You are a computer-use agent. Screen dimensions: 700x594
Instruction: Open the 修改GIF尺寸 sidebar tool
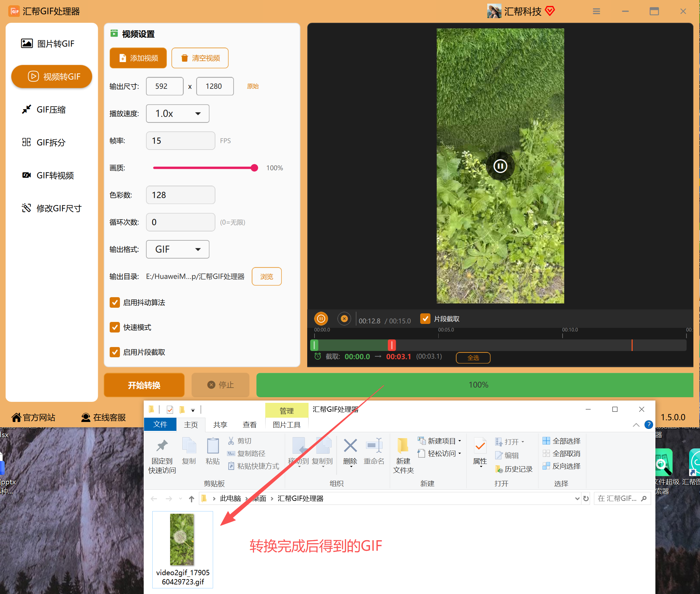(52, 208)
